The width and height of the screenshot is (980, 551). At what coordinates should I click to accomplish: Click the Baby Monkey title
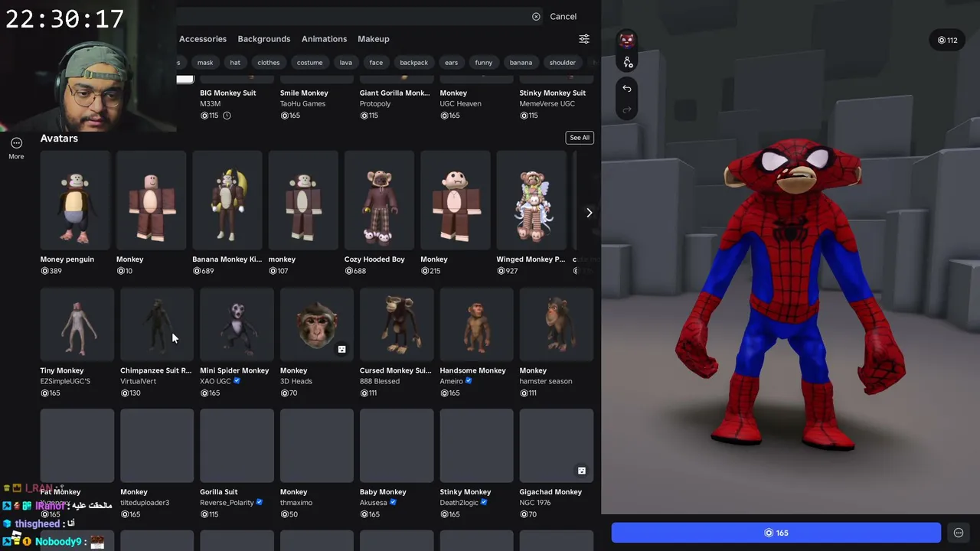tap(383, 492)
